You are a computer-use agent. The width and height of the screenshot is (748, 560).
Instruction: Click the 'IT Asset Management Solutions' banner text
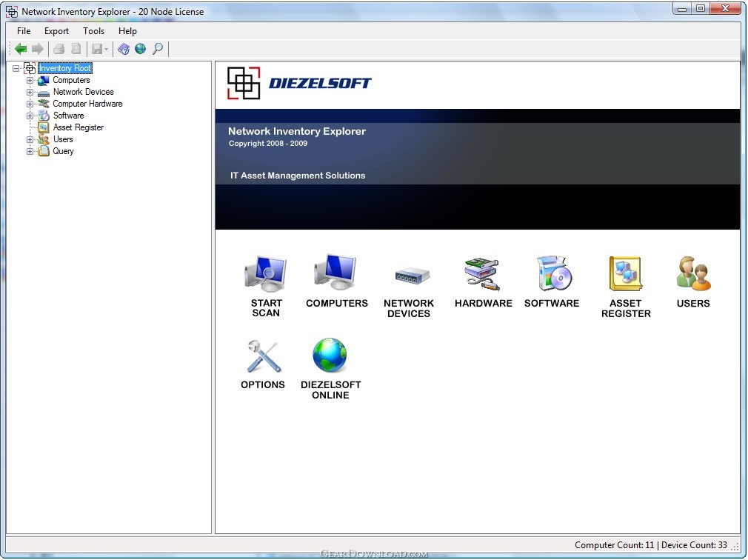(298, 176)
